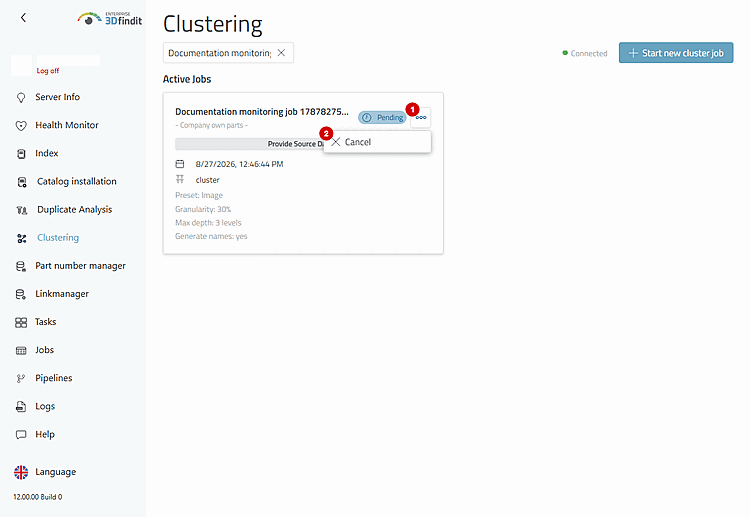
Task: Click the Log off link
Action: pyautogui.click(x=48, y=71)
